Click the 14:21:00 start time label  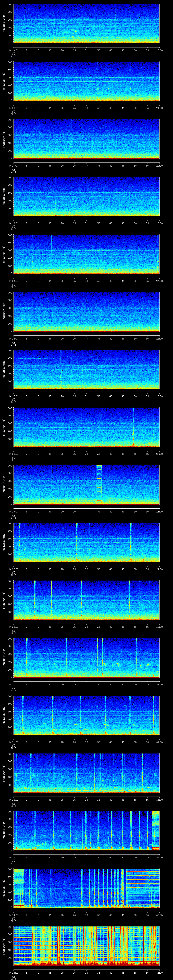[x=13, y=166]
